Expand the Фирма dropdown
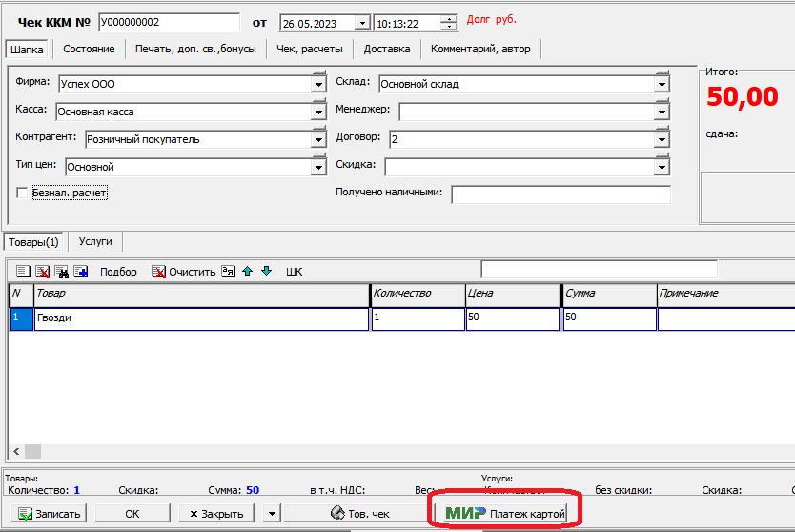 [318, 85]
